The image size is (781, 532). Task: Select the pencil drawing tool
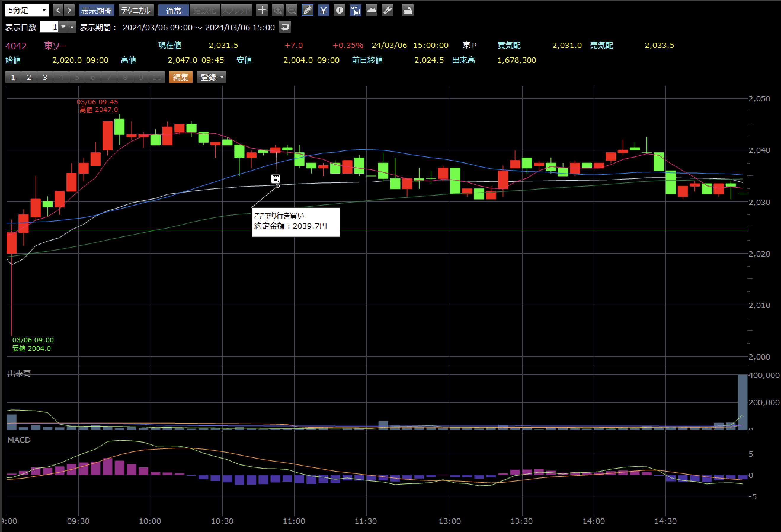point(307,10)
